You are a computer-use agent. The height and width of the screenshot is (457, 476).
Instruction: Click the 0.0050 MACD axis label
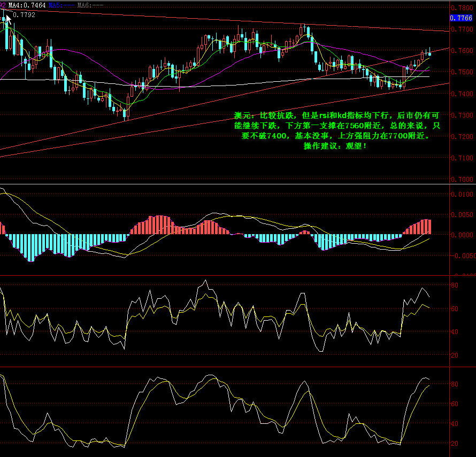(462, 214)
